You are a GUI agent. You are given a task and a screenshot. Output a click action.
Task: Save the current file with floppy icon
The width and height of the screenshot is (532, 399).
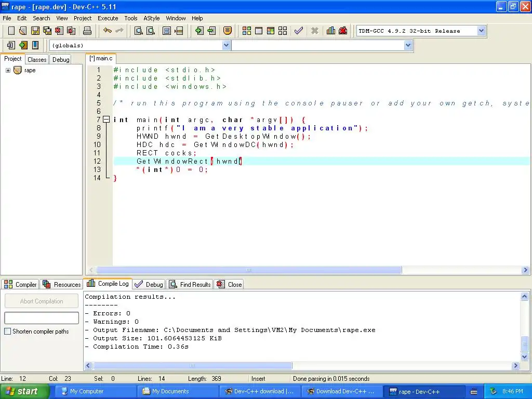[35, 31]
